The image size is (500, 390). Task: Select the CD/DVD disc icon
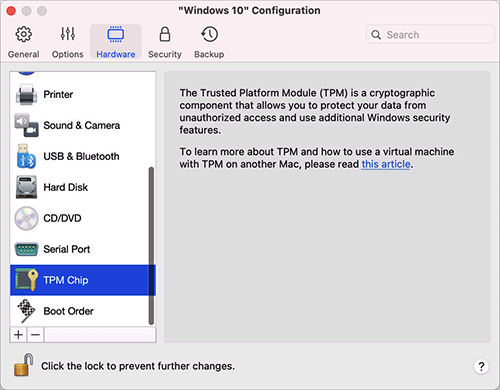[26, 218]
